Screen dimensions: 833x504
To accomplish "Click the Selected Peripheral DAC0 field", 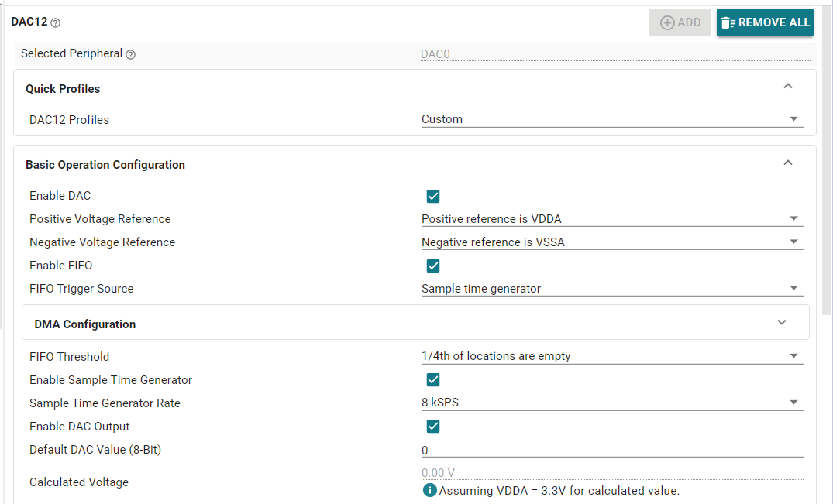I will click(x=611, y=54).
